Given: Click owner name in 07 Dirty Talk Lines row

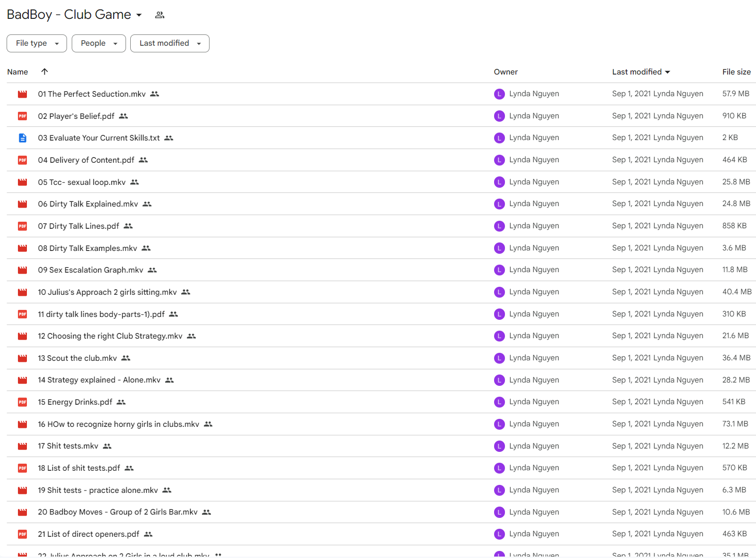Looking at the screenshot, I should (x=534, y=226).
